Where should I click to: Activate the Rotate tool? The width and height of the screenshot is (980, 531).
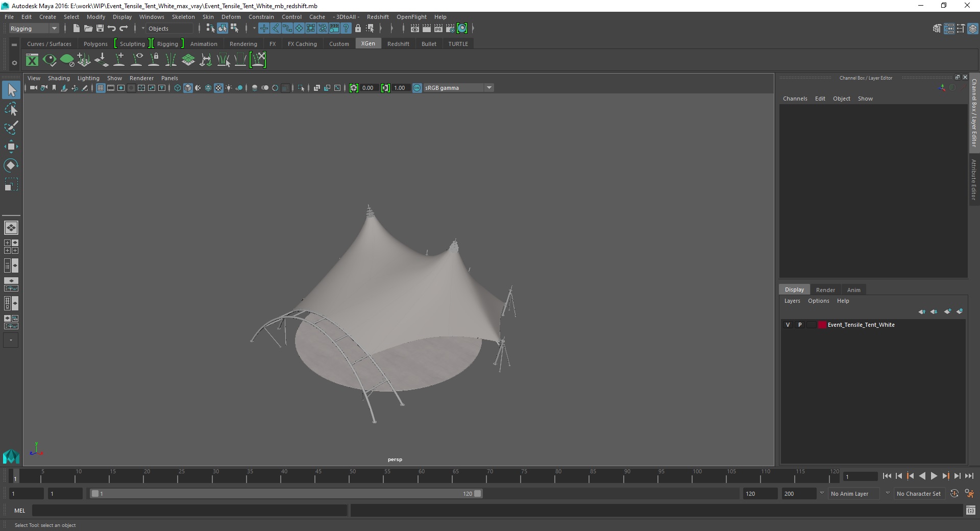pyautogui.click(x=11, y=165)
